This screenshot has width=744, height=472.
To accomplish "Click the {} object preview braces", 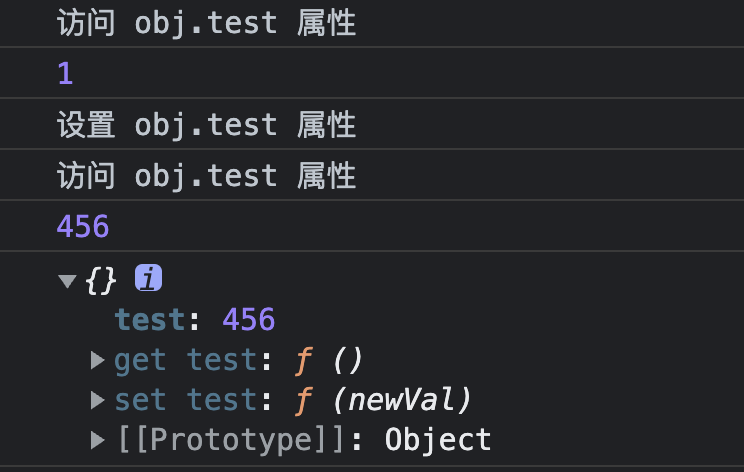I will pos(101,281).
